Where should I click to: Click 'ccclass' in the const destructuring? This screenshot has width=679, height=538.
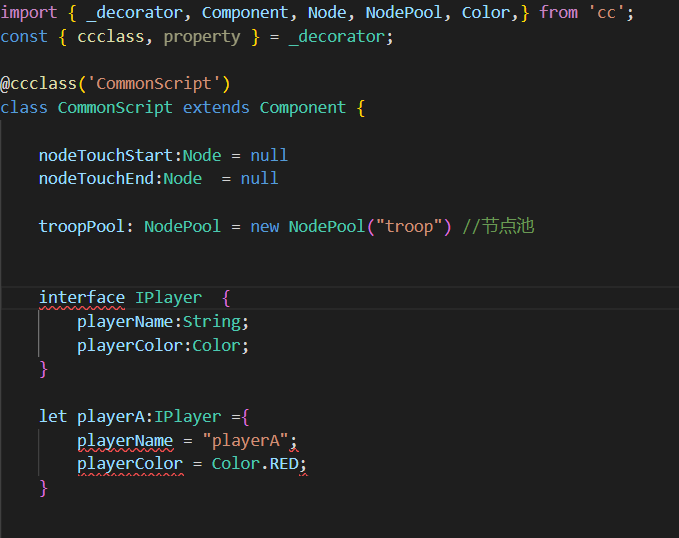pyautogui.click(x=110, y=37)
